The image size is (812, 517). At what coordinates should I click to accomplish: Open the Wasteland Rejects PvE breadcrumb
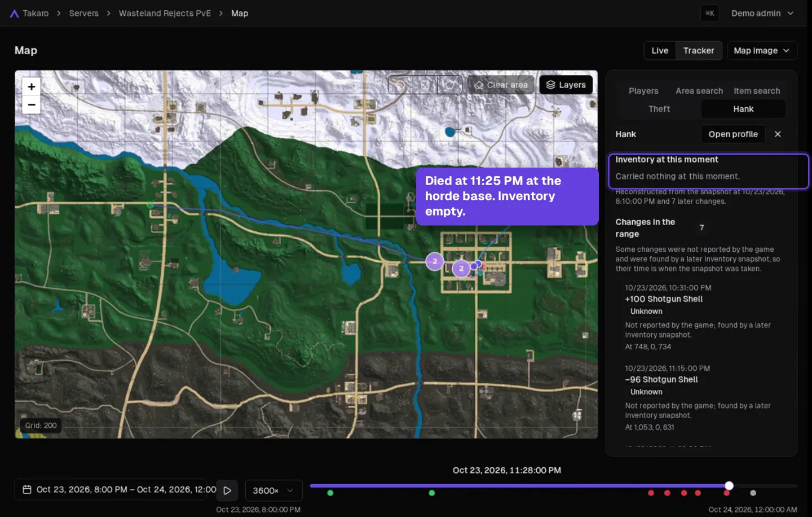(165, 14)
